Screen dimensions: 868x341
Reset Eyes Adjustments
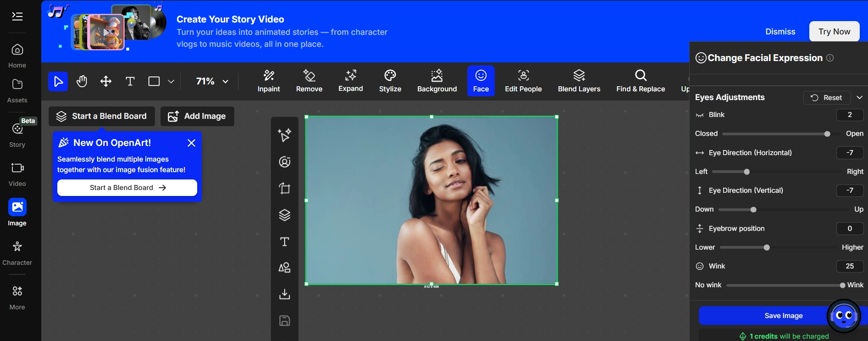827,97
